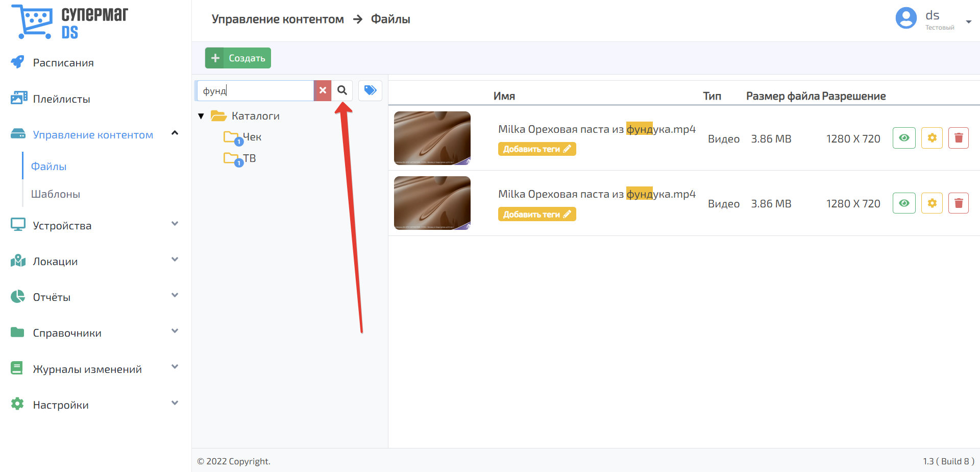Click the drive icon for Управление контентом
Image resolution: width=980 pixels, height=472 pixels.
click(x=18, y=134)
